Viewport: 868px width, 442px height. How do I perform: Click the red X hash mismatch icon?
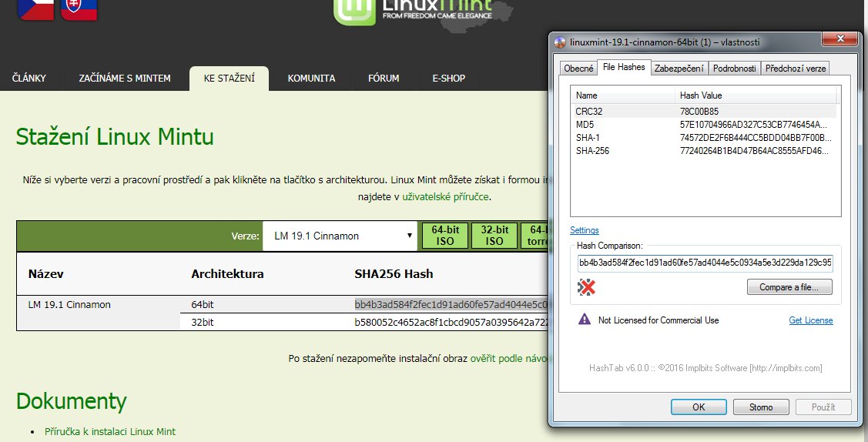point(586,287)
